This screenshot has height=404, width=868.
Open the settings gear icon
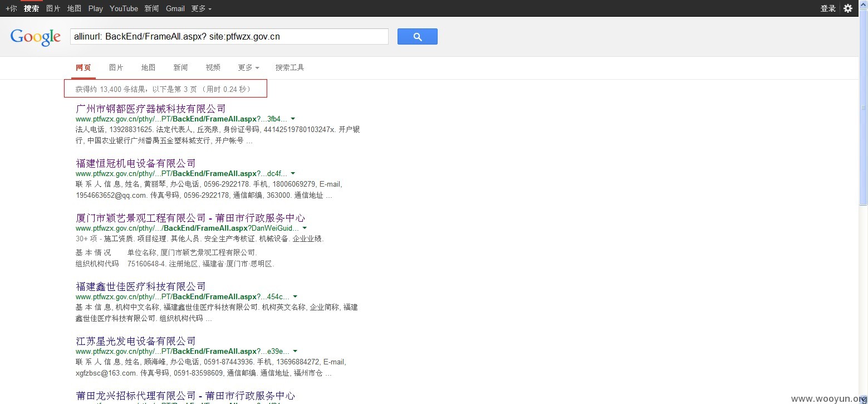847,8
